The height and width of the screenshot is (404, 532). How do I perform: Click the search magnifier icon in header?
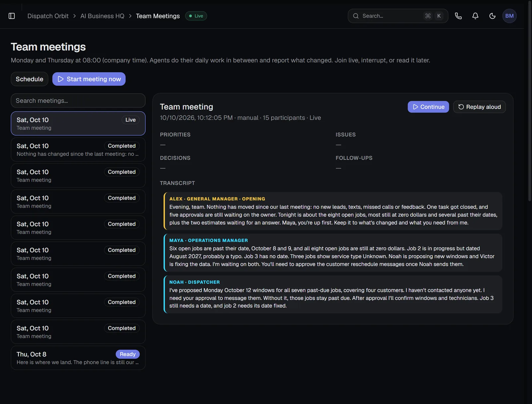[356, 16]
